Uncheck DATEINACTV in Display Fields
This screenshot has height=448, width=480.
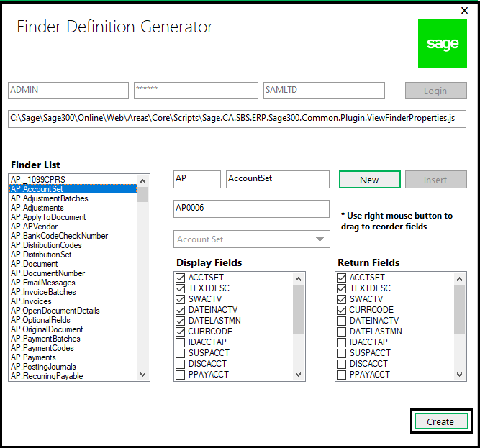[181, 310]
